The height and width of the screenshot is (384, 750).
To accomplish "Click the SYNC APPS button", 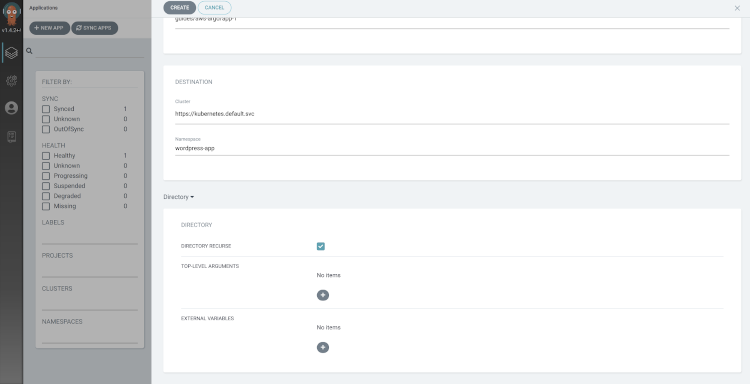I will (x=95, y=28).
